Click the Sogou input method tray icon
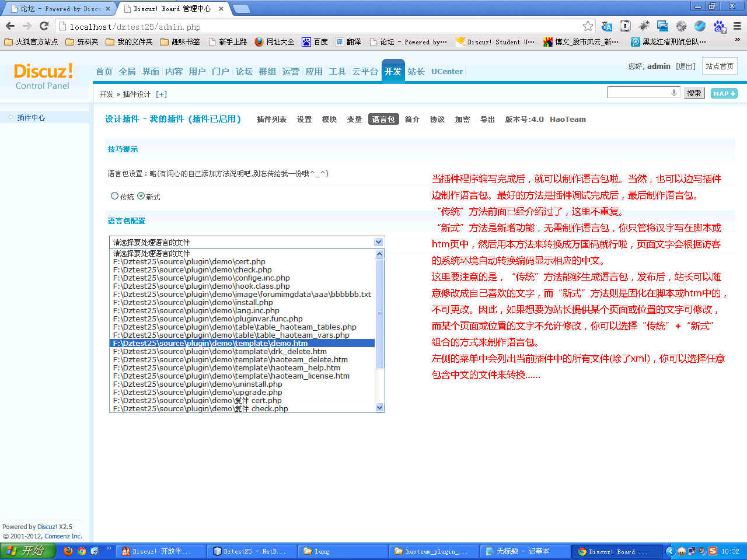747x560 pixels. 713,551
